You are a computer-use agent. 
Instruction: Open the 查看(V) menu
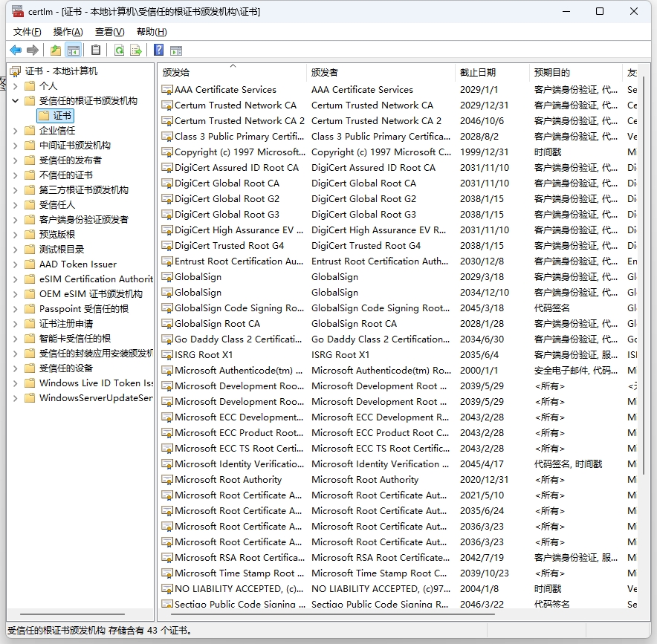(x=109, y=32)
